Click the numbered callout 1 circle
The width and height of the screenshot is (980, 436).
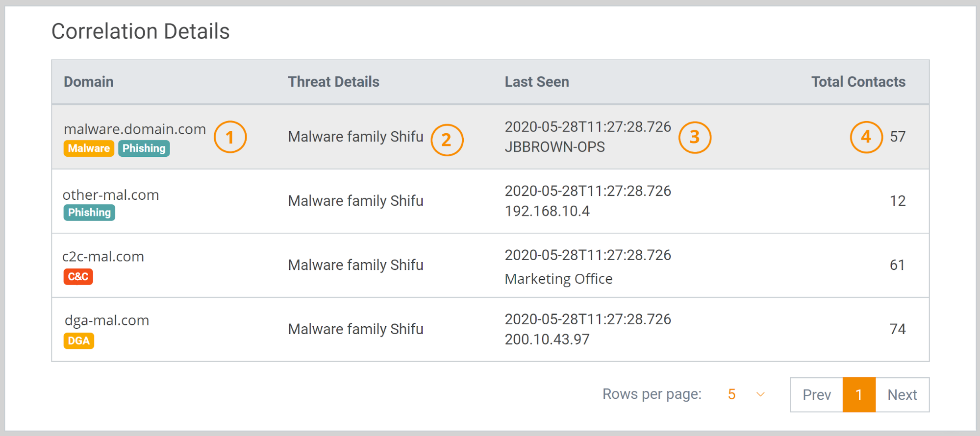[x=230, y=137]
